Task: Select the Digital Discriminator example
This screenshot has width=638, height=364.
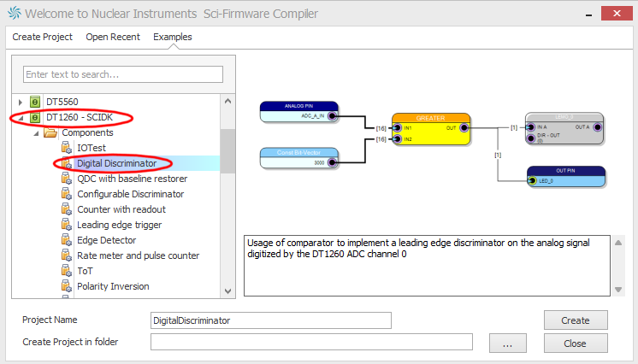Action: (117, 163)
